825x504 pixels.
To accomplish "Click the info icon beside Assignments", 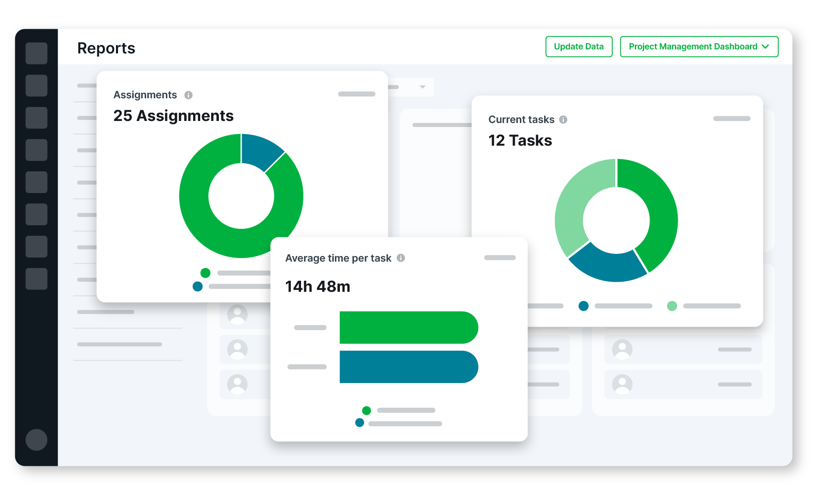I will 189,95.
